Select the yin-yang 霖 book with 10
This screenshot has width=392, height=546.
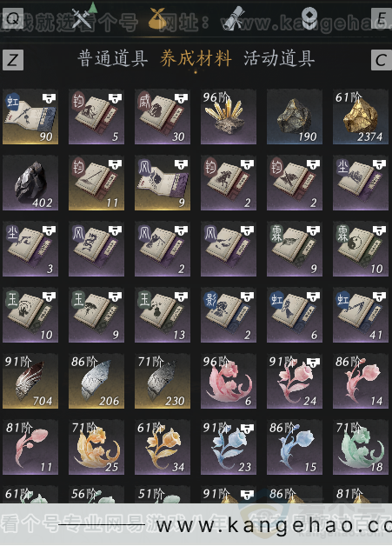(361, 249)
